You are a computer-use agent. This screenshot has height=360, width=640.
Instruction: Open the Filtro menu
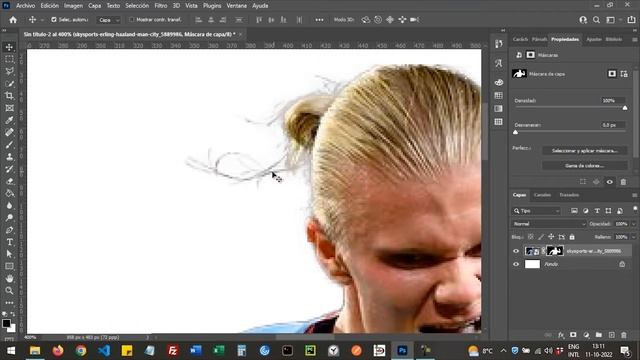[x=161, y=6]
